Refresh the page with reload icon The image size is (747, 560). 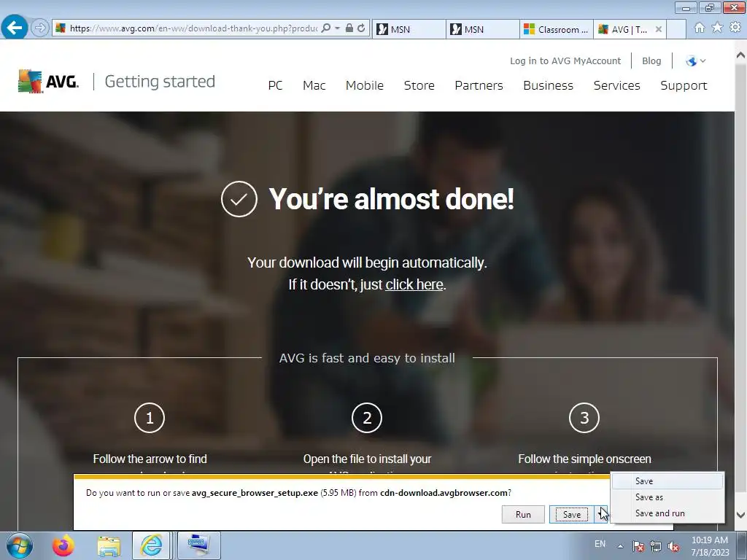[362, 28]
